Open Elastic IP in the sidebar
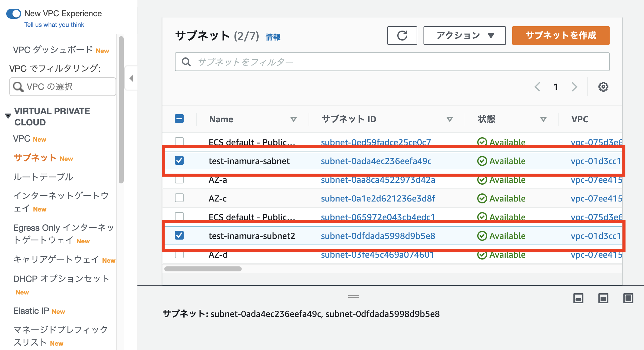This screenshot has width=644, height=350. [31, 311]
